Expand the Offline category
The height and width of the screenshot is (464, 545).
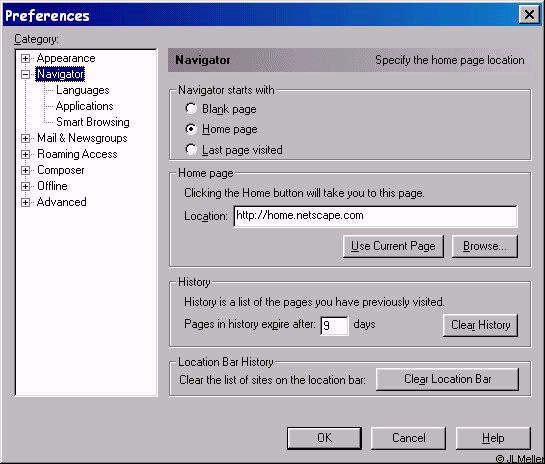tap(25, 186)
